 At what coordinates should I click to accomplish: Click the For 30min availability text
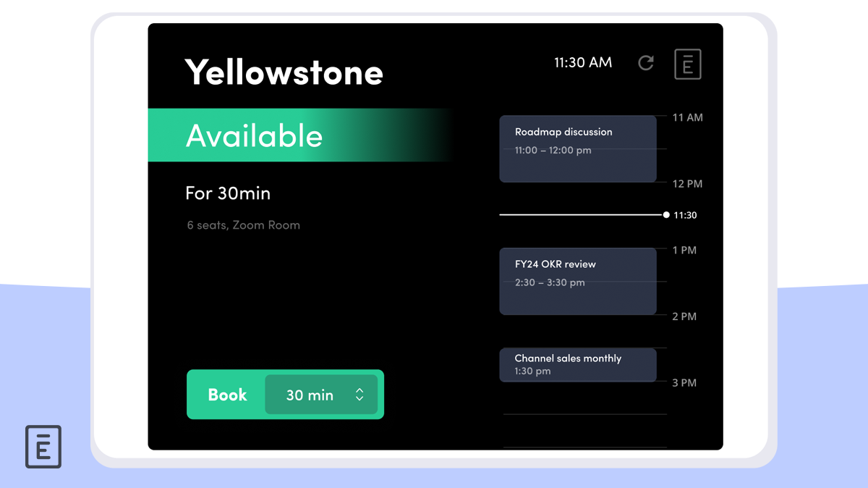pyautogui.click(x=227, y=193)
